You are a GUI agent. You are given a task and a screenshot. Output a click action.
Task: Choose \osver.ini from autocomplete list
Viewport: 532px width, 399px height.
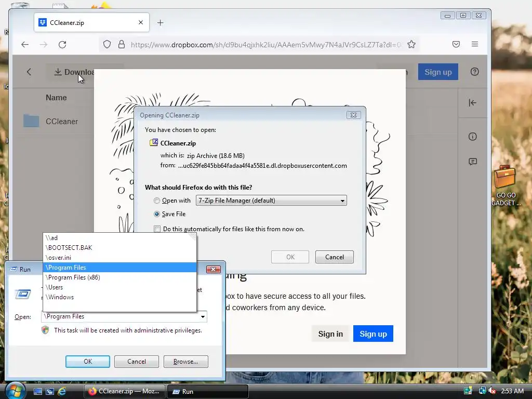point(119,258)
